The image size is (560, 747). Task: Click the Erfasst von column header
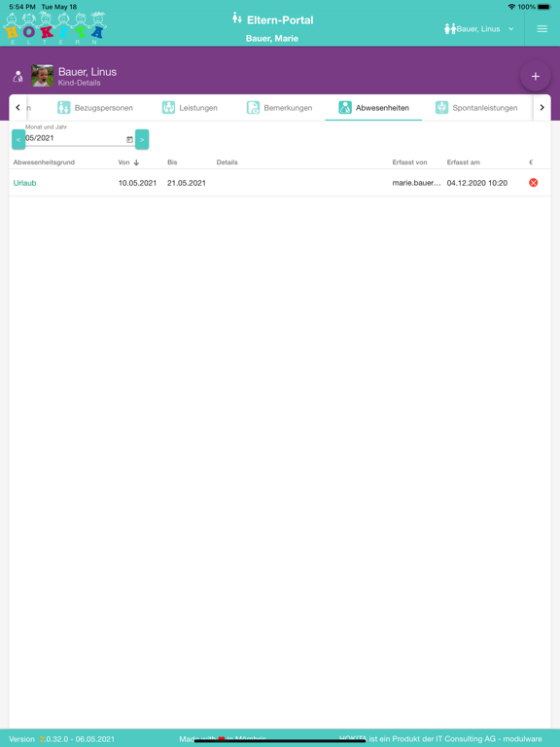pyautogui.click(x=409, y=162)
